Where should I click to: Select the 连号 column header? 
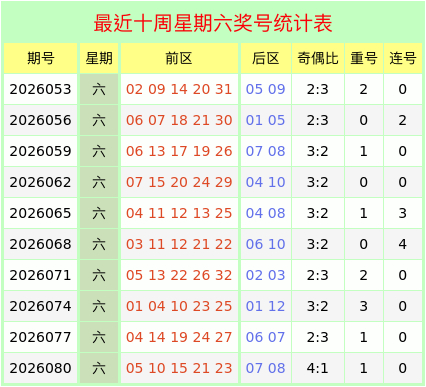pos(403,58)
